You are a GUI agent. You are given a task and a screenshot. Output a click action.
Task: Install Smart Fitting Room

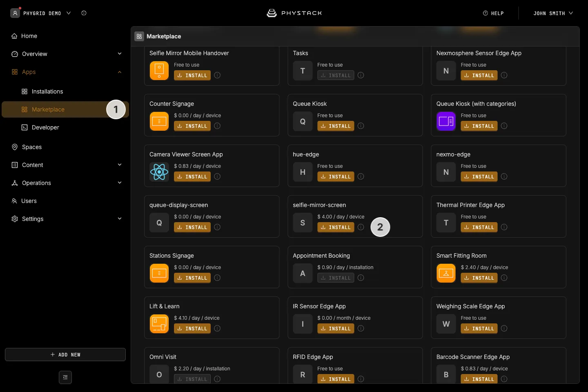point(479,278)
